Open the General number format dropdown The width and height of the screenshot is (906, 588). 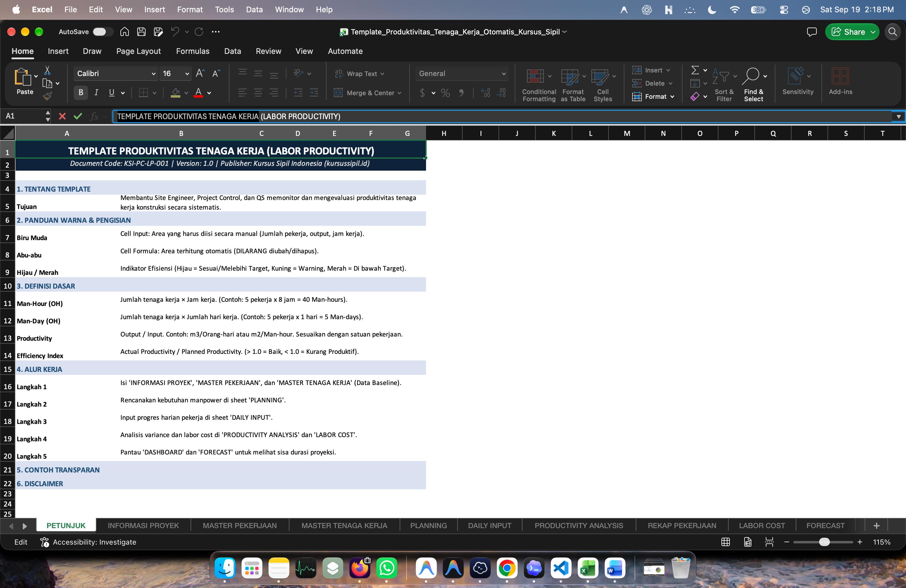pyautogui.click(x=503, y=74)
